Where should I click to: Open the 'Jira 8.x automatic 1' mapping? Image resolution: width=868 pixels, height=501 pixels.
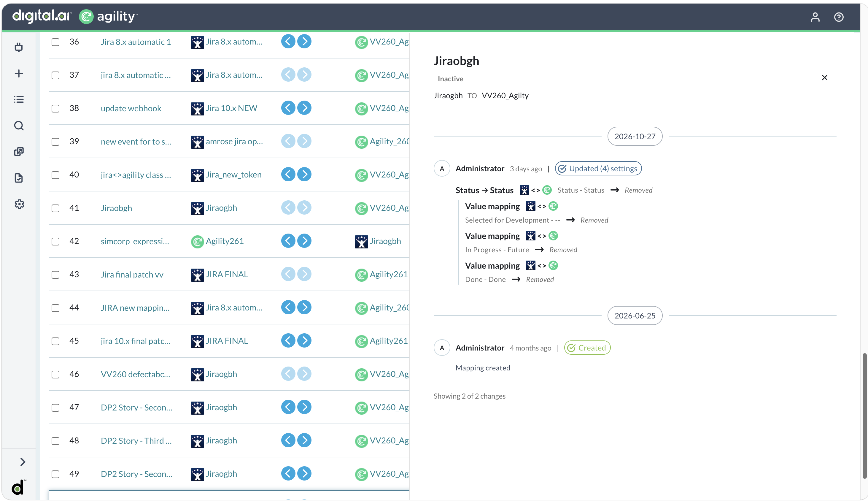coord(136,42)
